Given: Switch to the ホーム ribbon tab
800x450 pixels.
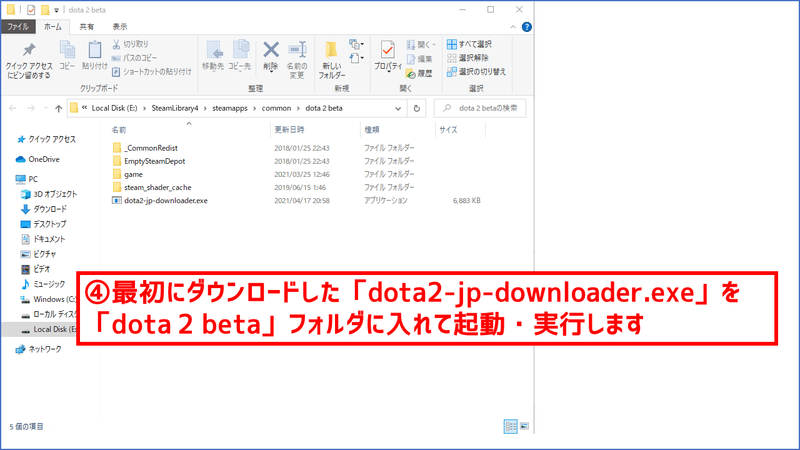Looking at the screenshot, I should [x=53, y=27].
